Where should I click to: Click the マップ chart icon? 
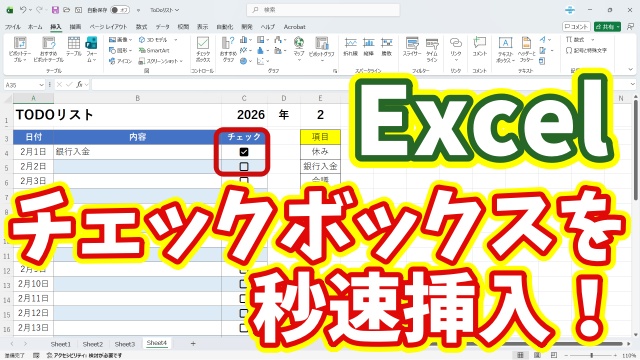(x=299, y=49)
